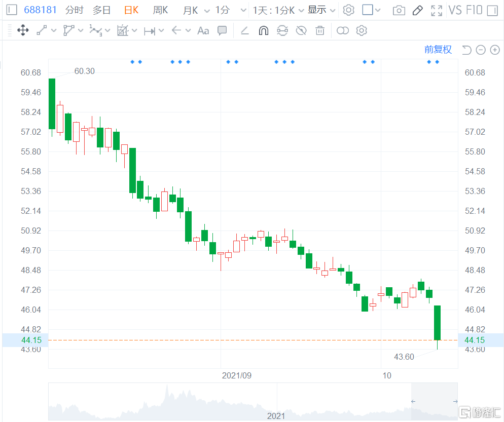
Task: Take a chart snapshot with camera icon
Action: coord(399,11)
